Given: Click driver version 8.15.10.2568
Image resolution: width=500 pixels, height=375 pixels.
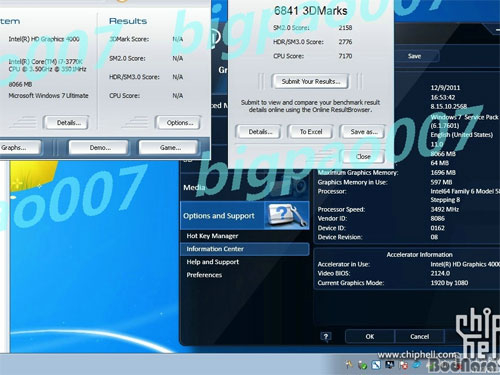Looking at the screenshot, I should tap(448, 106).
